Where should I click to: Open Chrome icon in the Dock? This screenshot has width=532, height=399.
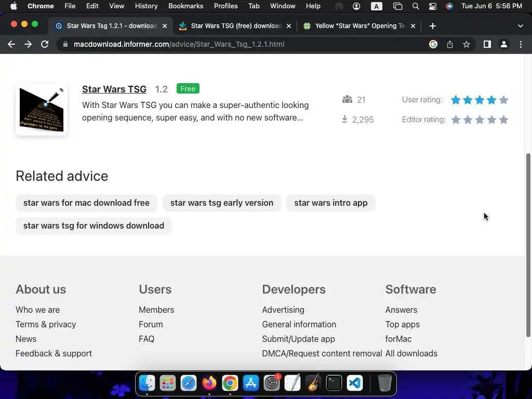point(230,383)
